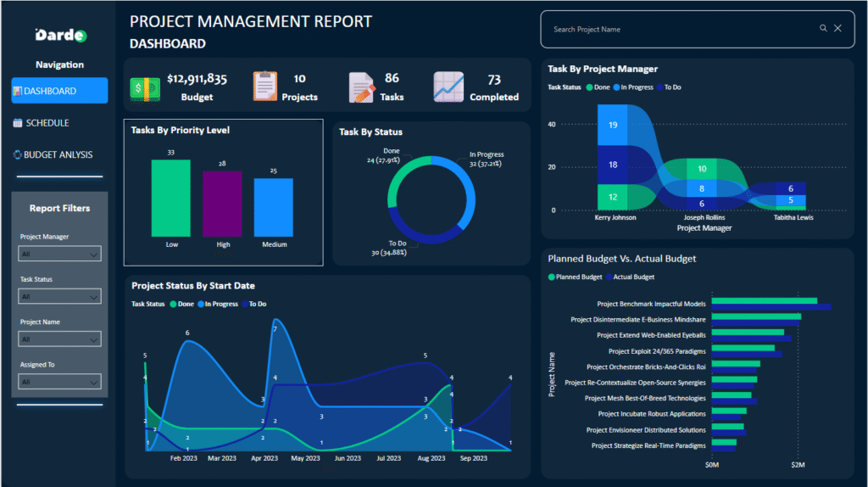Type in the Search Project Name field

pos(678,29)
